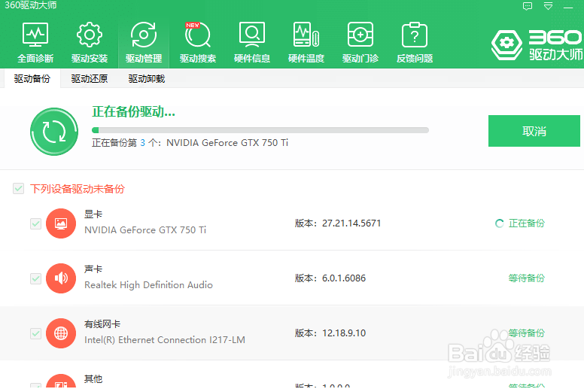Select the 驱动管理 driver management icon
The width and height of the screenshot is (584, 392).
(144, 43)
